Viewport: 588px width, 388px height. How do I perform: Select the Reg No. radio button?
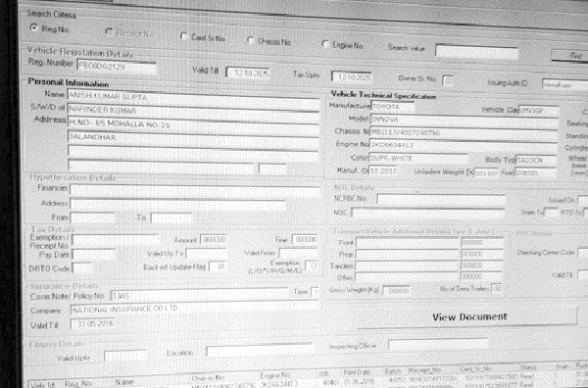[33, 27]
